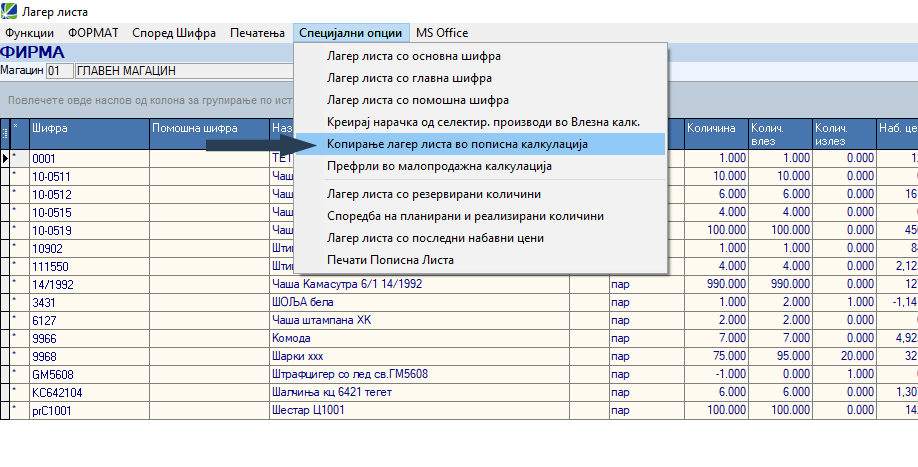Click the grid column chooser icon
The image size is (918, 467).
point(5,134)
